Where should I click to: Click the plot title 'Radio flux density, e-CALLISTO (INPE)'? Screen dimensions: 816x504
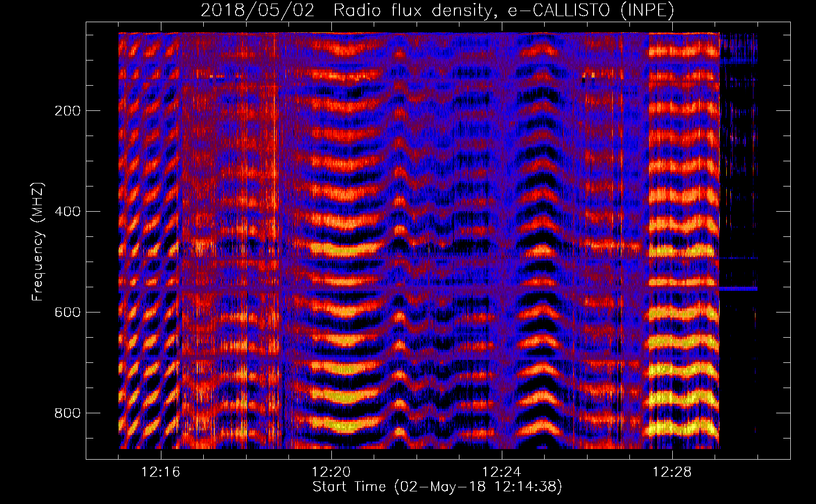[x=503, y=11]
